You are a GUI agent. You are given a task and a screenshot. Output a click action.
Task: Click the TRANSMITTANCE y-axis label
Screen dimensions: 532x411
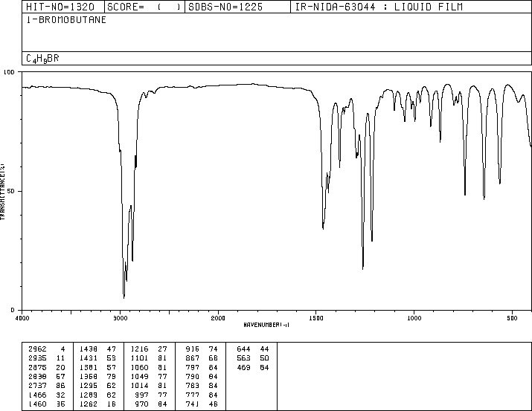[x=2, y=192]
